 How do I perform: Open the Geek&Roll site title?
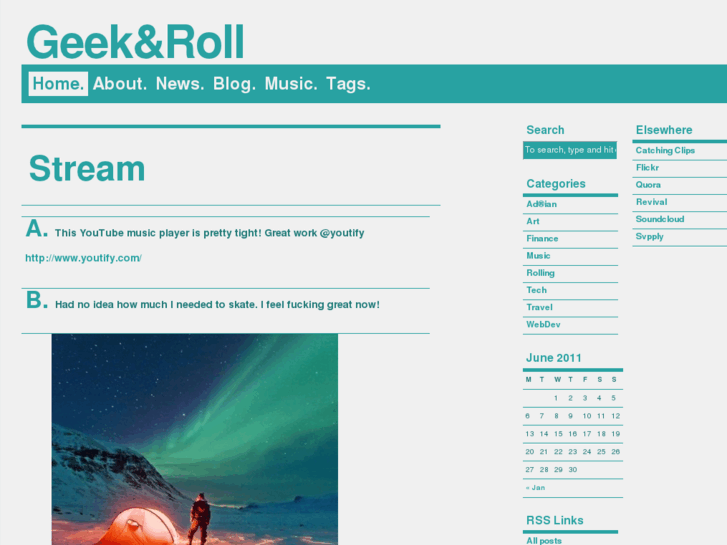pyautogui.click(x=135, y=42)
